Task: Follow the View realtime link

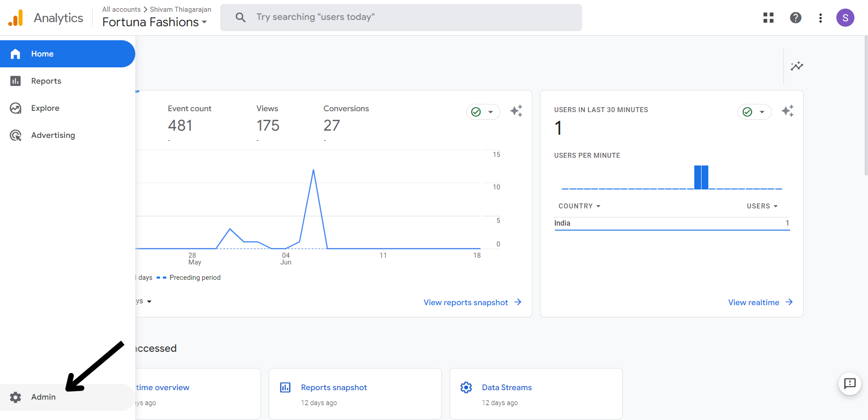Action: click(x=760, y=302)
